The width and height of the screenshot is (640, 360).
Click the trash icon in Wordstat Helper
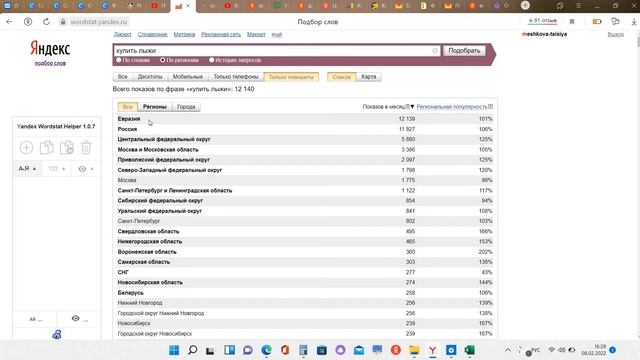[86, 147]
